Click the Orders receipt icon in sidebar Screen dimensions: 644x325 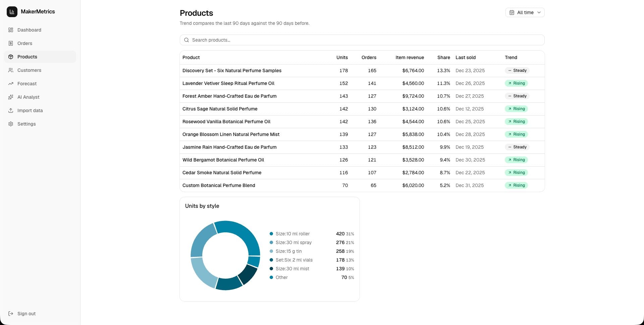click(11, 43)
